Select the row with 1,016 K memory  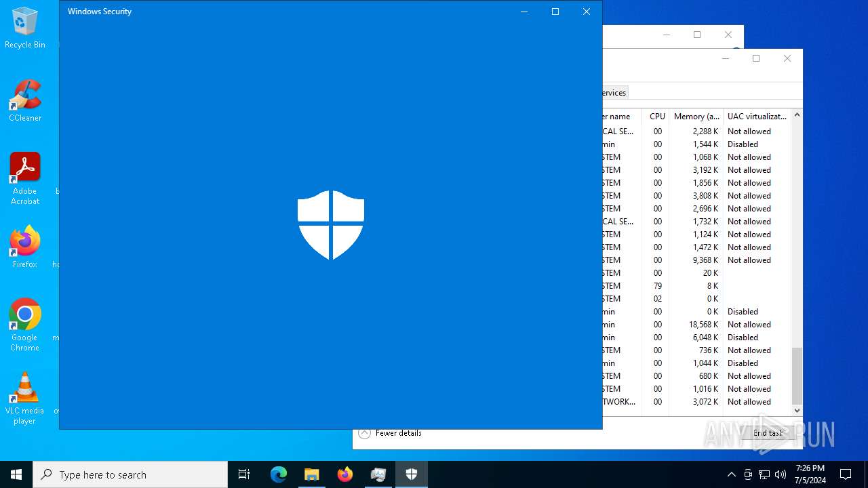696,389
